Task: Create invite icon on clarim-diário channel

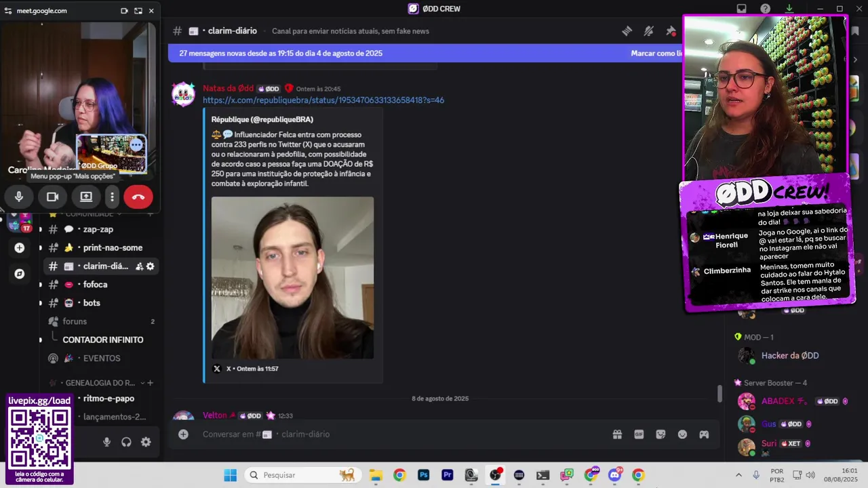Action: click(139, 266)
